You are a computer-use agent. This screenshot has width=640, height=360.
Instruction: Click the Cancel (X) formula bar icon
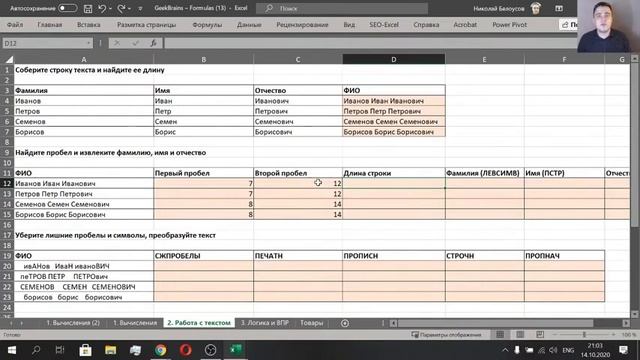[117, 43]
